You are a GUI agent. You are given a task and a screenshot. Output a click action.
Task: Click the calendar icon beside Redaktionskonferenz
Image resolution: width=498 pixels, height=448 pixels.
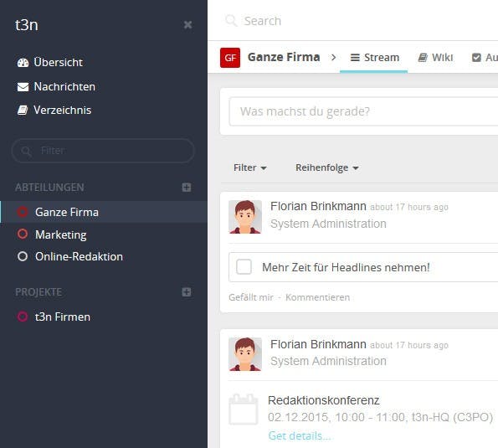(x=244, y=409)
